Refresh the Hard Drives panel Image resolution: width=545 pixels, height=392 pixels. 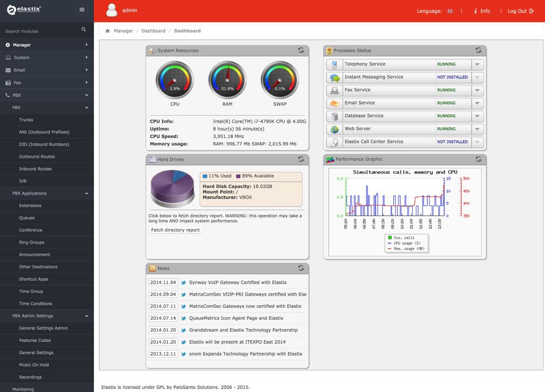[301, 159]
